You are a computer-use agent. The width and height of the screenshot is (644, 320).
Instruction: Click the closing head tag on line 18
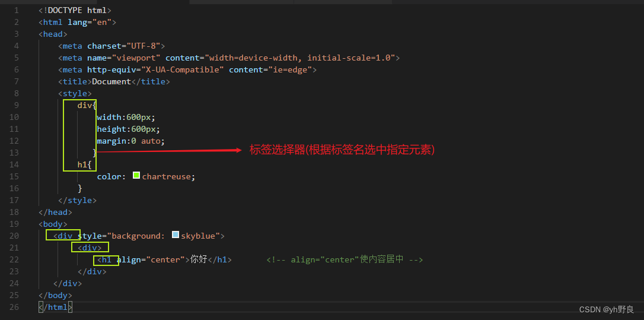tap(56, 212)
